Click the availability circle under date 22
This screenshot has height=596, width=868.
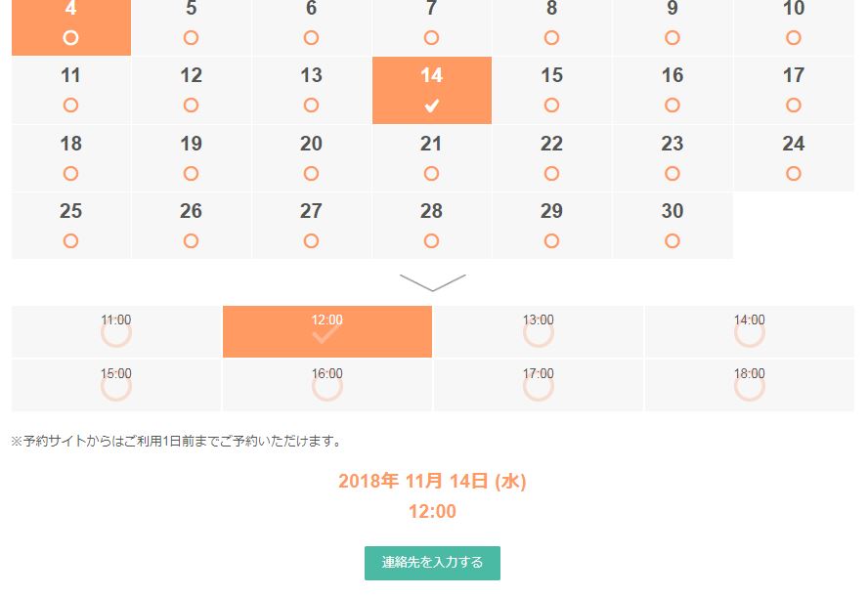[x=551, y=174]
